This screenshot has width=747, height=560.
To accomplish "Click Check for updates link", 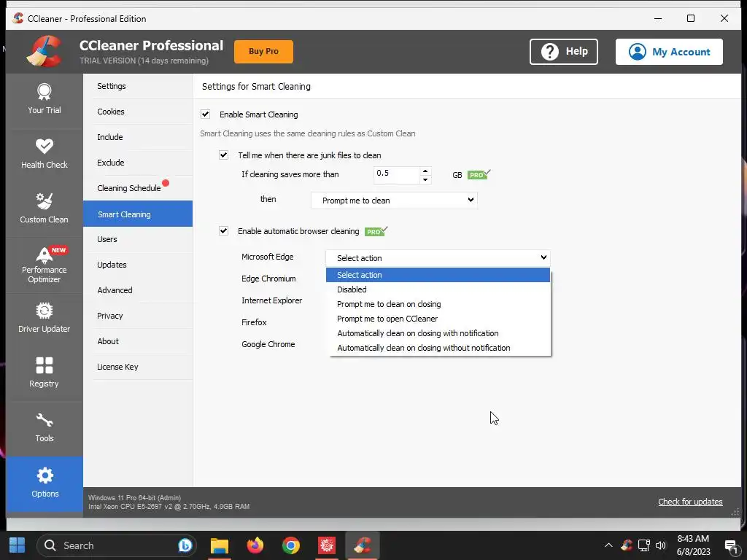I will (x=690, y=502).
